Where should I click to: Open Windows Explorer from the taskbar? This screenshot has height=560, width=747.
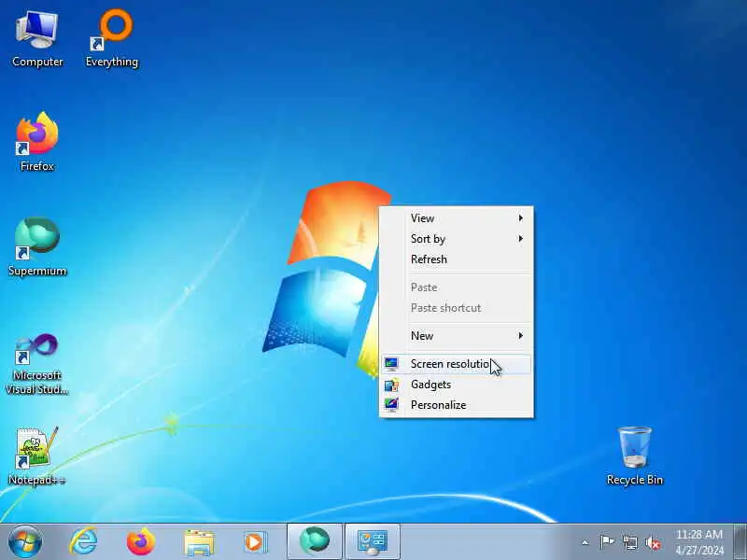[x=199, y=542]
